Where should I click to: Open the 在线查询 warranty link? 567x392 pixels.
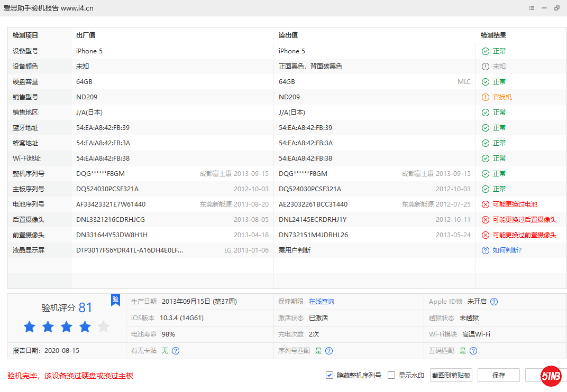coord(322,302)
